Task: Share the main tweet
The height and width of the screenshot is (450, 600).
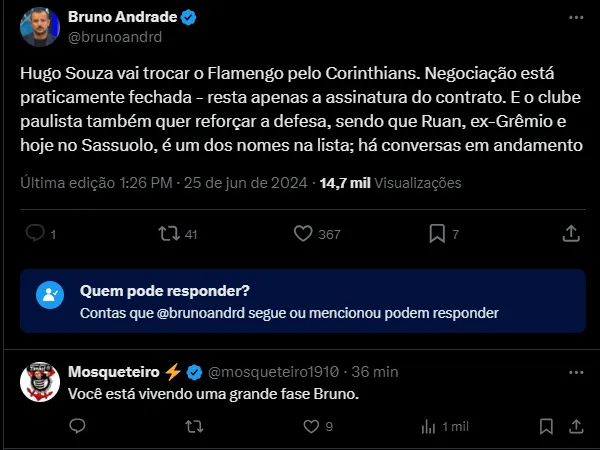Action: (570, 234)
